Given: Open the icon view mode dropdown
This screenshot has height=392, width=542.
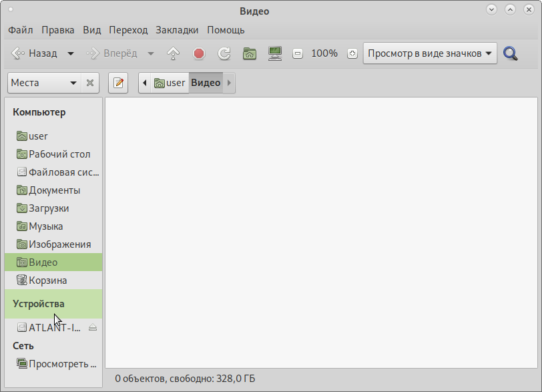Looking at the screenshot, I should point(430,53).
